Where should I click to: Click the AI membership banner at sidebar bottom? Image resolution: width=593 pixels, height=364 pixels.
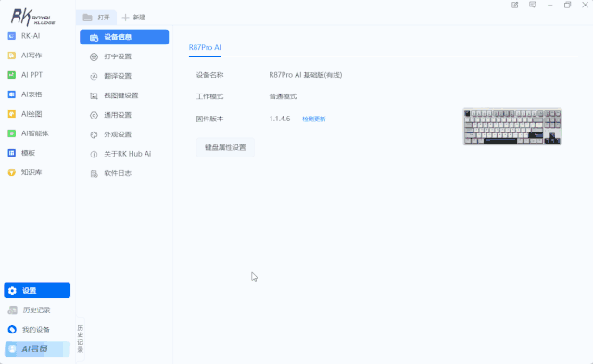click(x=37, y=349)
